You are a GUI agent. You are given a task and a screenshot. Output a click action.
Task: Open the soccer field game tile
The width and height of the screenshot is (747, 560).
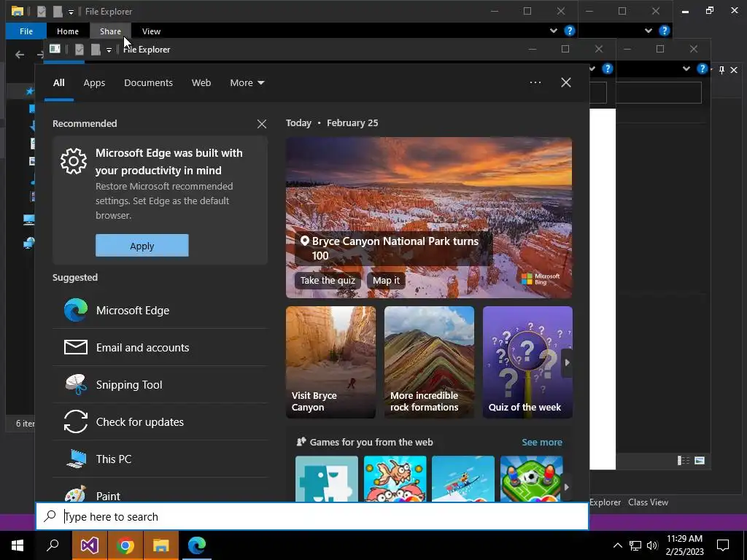[x=531, y=478]
